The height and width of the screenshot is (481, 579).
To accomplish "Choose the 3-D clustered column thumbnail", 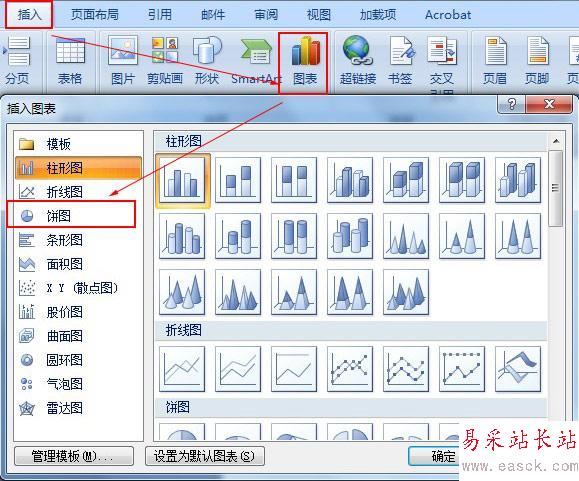I will coord(350,180).
